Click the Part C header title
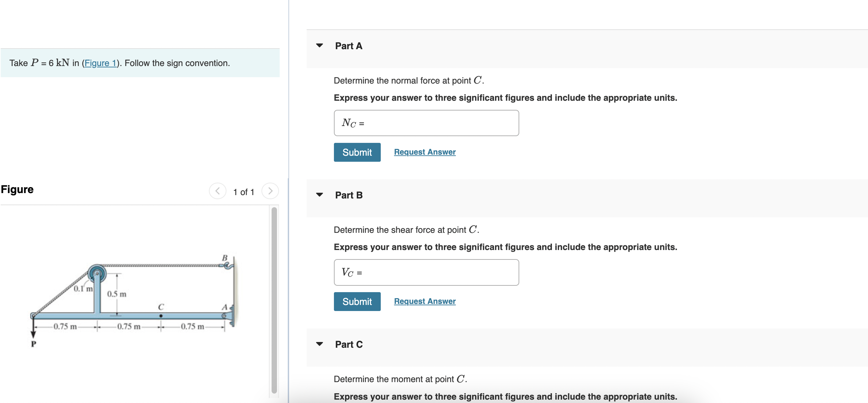Image resolution: width=868 pixels, height=403 pixels. (348, 344)
